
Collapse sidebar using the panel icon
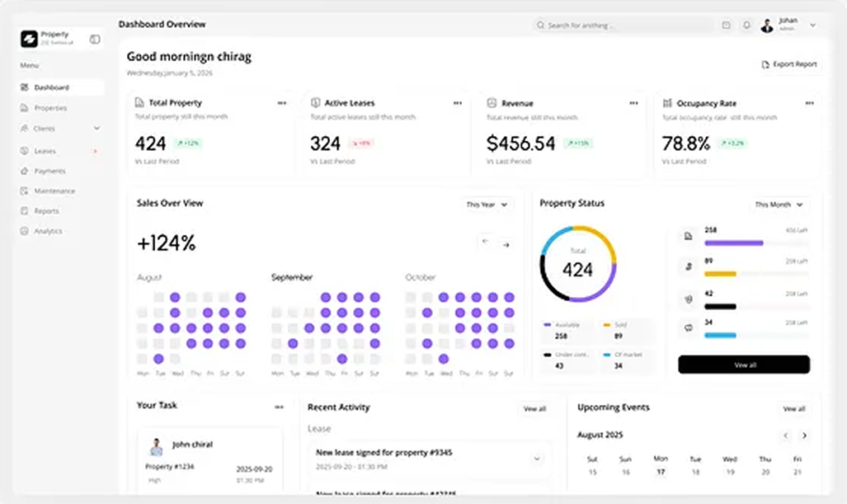pos(95,39)
